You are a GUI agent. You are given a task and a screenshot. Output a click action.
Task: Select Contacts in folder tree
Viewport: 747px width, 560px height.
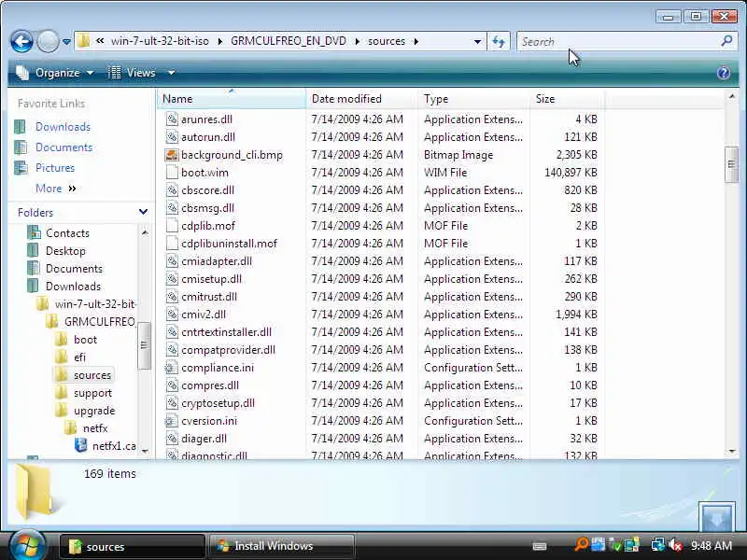[67, 233]
